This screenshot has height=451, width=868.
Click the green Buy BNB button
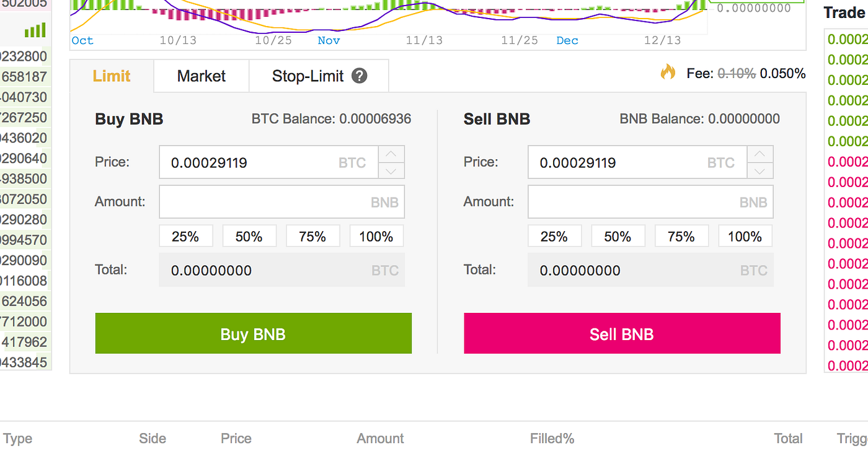pos(253,334)
